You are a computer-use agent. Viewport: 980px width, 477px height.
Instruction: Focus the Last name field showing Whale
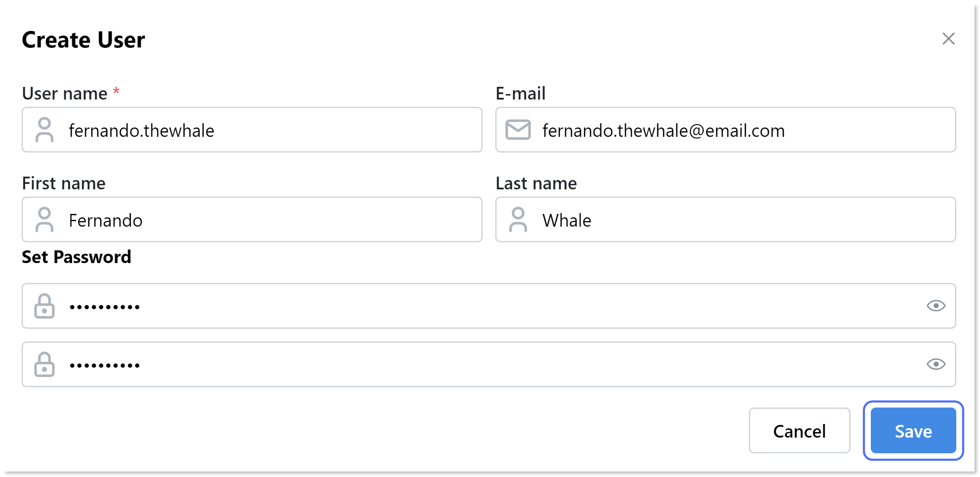(720, 220)
